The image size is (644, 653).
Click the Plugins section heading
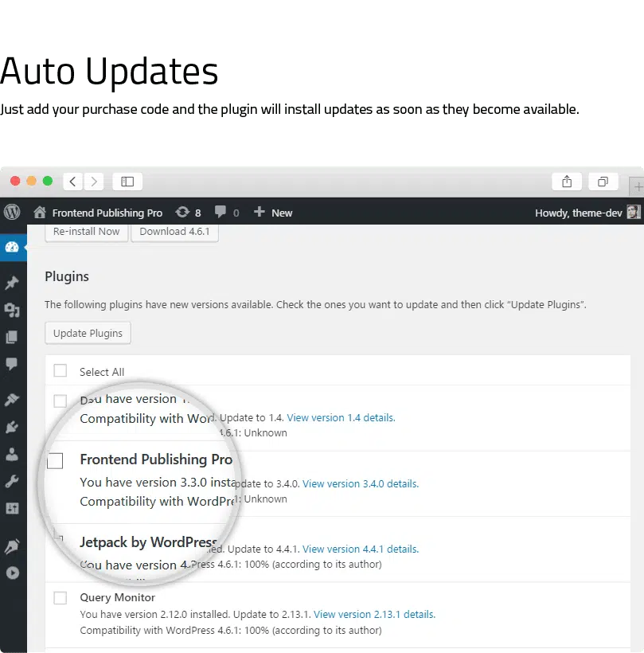[67, 276]
